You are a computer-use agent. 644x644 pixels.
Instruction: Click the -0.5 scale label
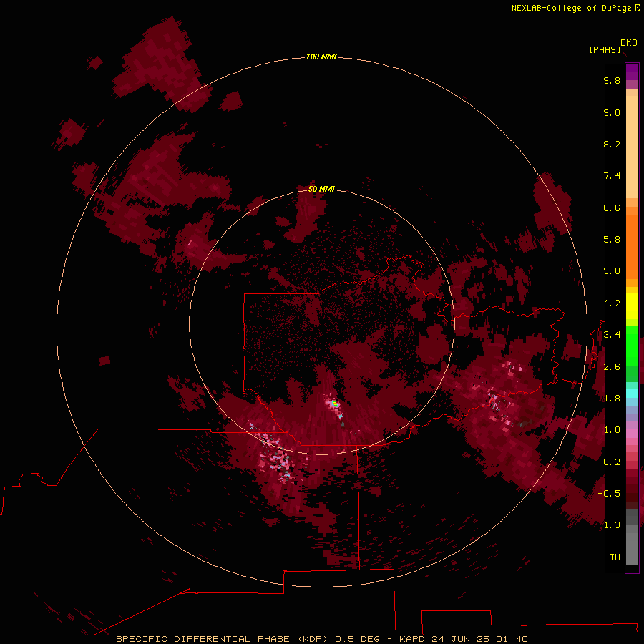(609, 493)
